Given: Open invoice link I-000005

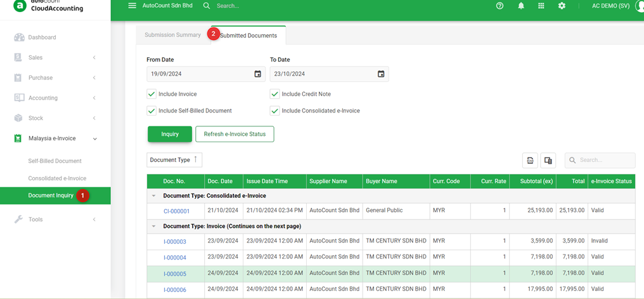Looking at the screenshot, I should point(175,274).
